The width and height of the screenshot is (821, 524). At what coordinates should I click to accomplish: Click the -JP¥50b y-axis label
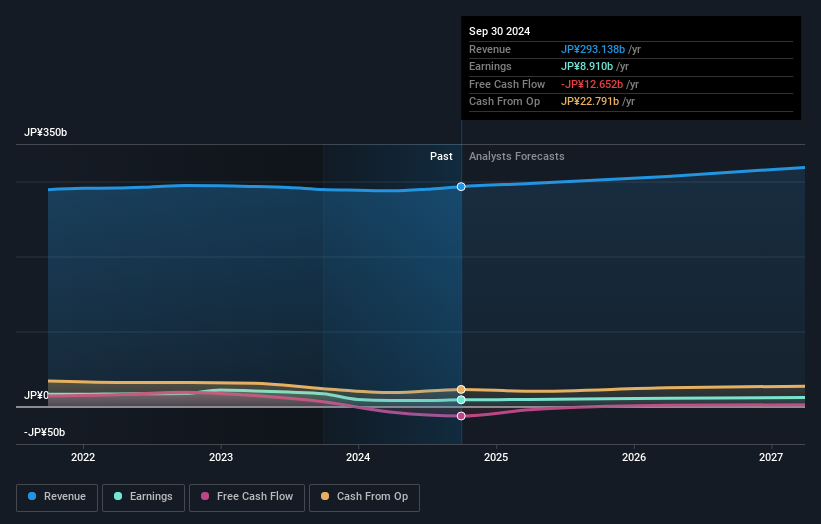click(x=45, y=432)
